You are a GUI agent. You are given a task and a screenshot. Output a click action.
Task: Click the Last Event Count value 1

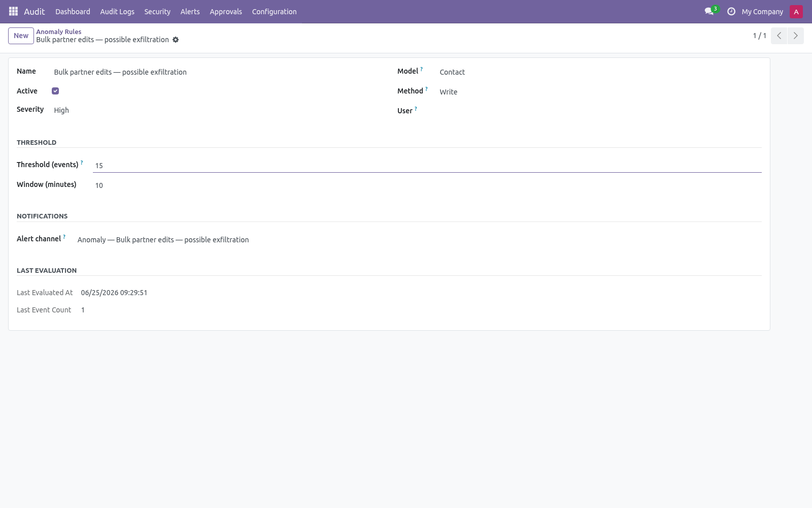coord(83,310)
